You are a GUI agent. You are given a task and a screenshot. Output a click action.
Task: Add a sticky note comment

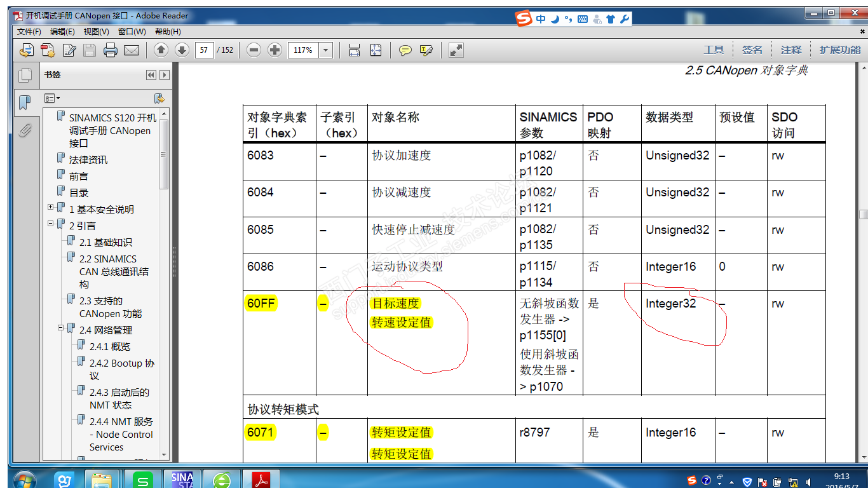point(405,50)
